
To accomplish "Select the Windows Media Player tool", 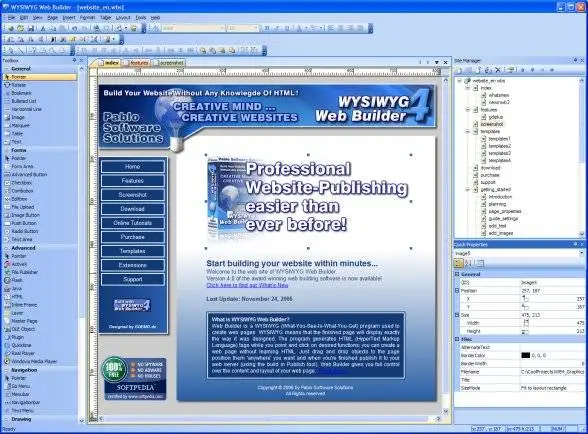I will tap(34, 362).
